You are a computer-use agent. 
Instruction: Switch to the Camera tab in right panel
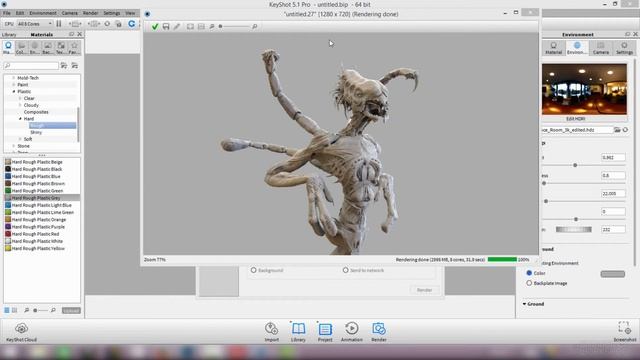601,48
